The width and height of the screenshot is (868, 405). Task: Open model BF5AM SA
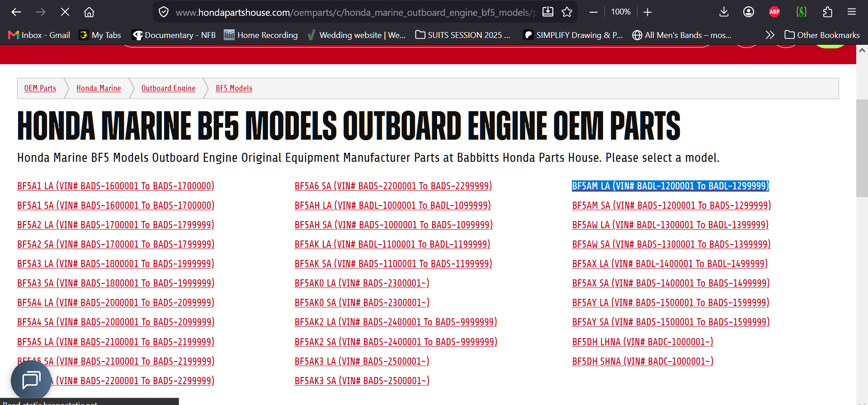coord(671,205)
